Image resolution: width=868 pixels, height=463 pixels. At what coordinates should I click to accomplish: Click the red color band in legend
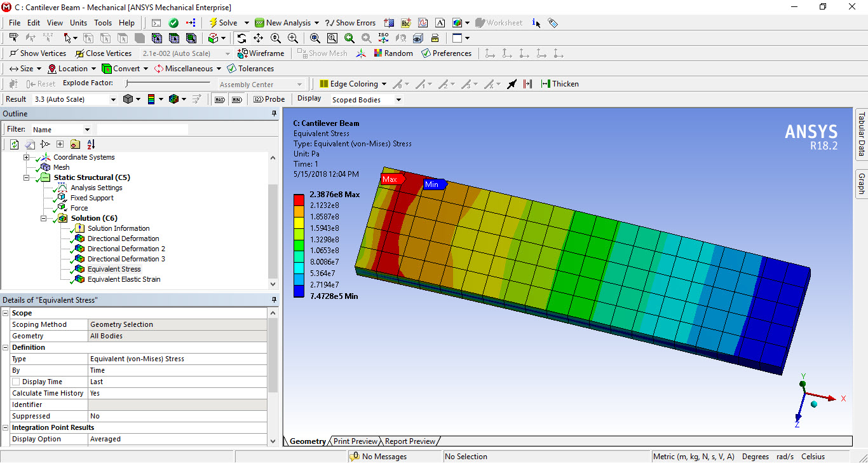pyautogui.click(x=299, y=200)
